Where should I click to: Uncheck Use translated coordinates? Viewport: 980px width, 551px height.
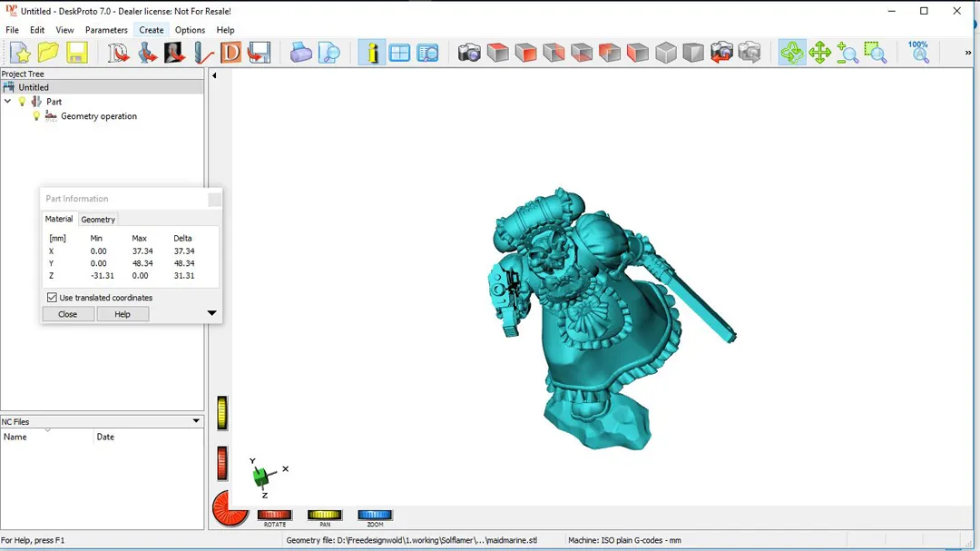52,298
